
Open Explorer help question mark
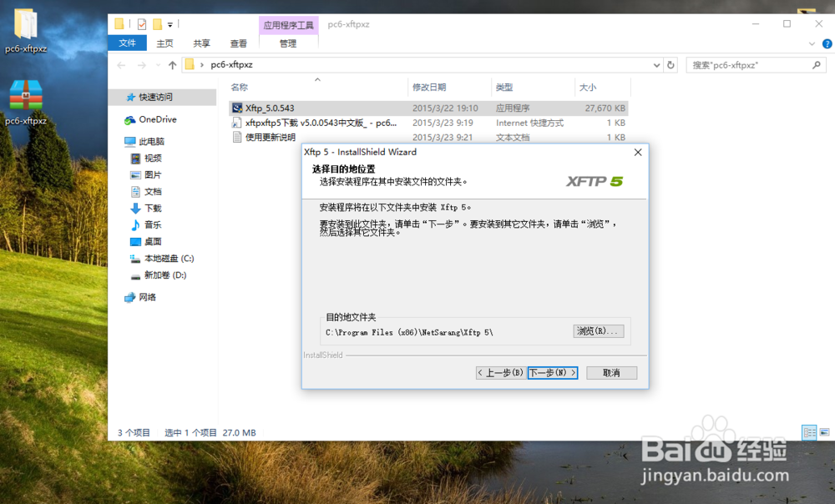coord(827,43)
